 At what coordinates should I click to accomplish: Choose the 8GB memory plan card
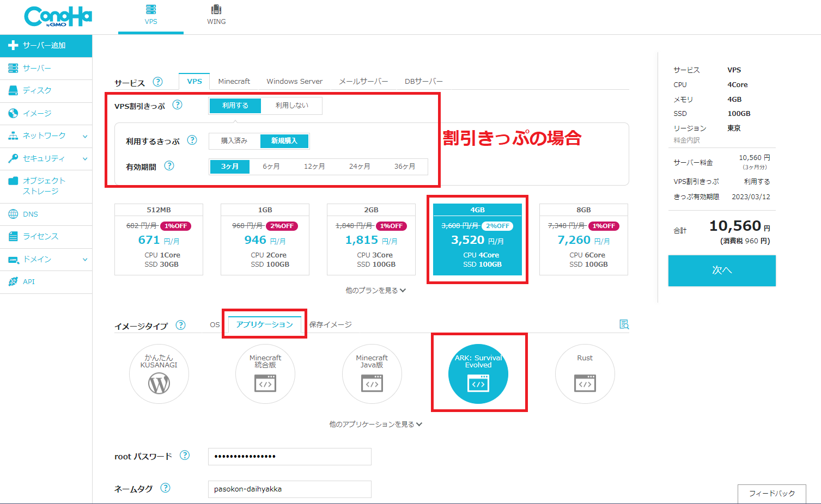tap(583, 239)
